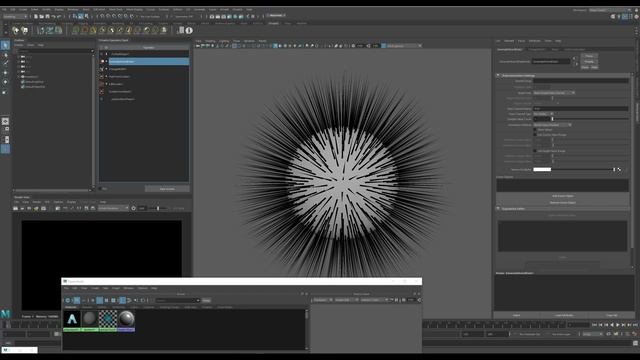This screenshot has width=640, height=360.
Task: Activate the Scale tool in left toolbox
Action: pos(5,92)
